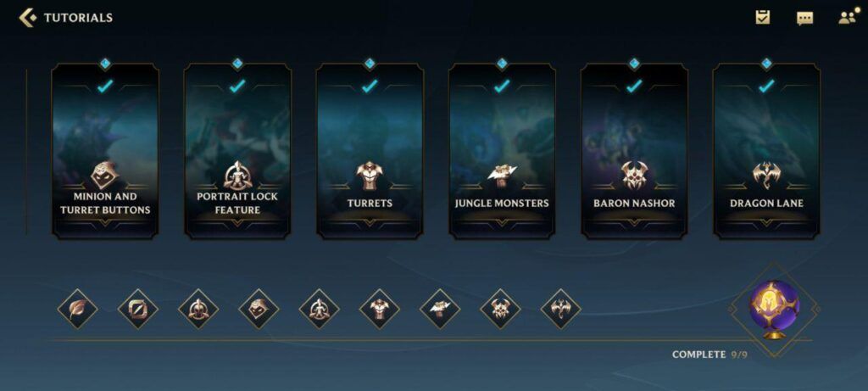Click the checkmark on Dragon Lane card
The image size is (868, 391).
[766, 86]
